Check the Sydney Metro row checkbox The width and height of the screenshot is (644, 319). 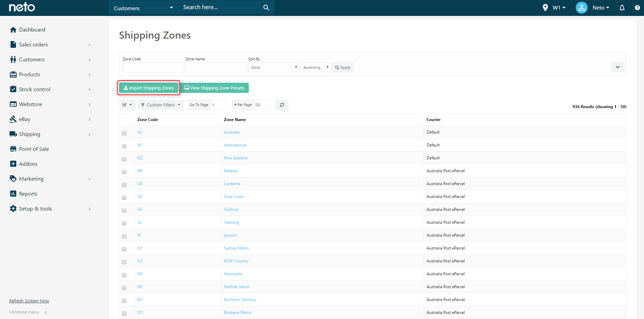tap(124, 249)
